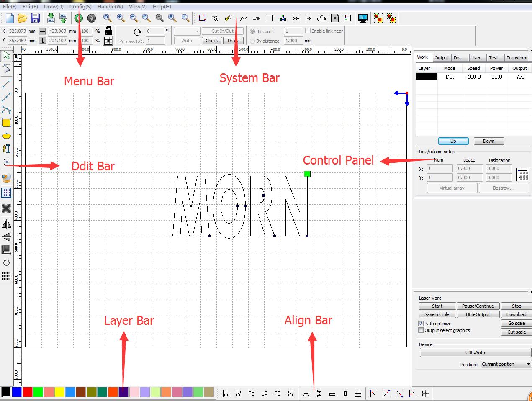This screenshot has height=401, width=532.
Task: Switch to the Test tab
Action: 493,58
